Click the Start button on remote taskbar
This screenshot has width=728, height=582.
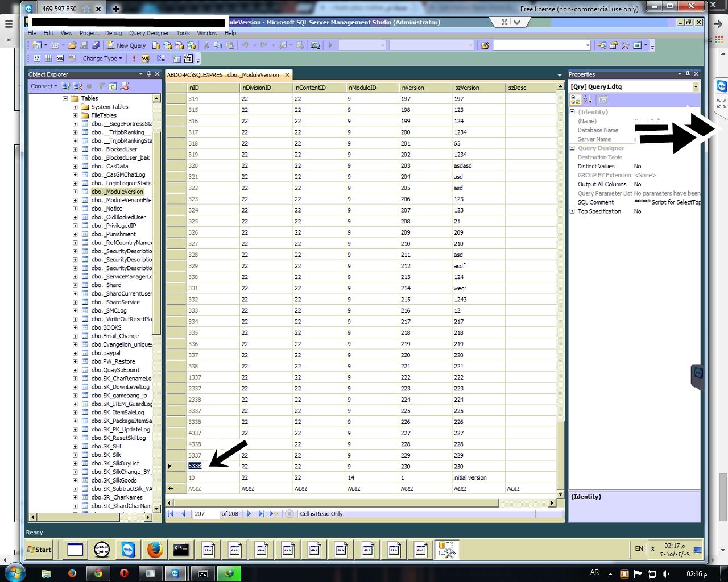[39, 550]
